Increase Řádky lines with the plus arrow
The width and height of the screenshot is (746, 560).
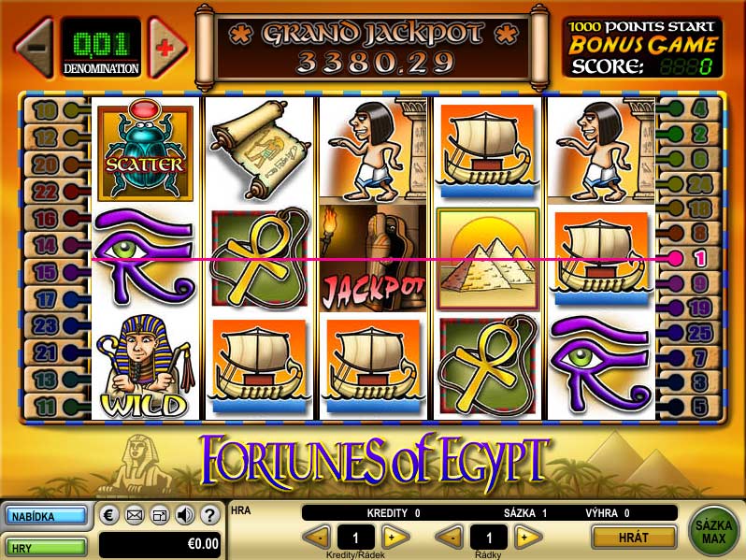coord(526,538)
